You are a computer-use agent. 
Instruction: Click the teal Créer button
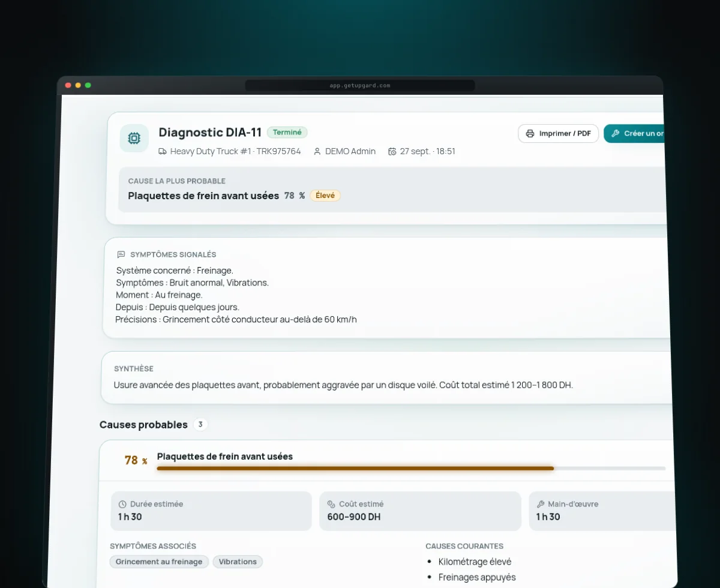pos(634,133)
